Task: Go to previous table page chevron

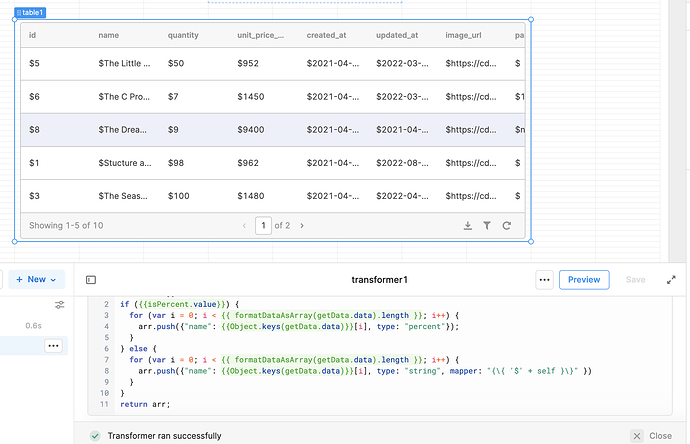Action: [244, 226]
